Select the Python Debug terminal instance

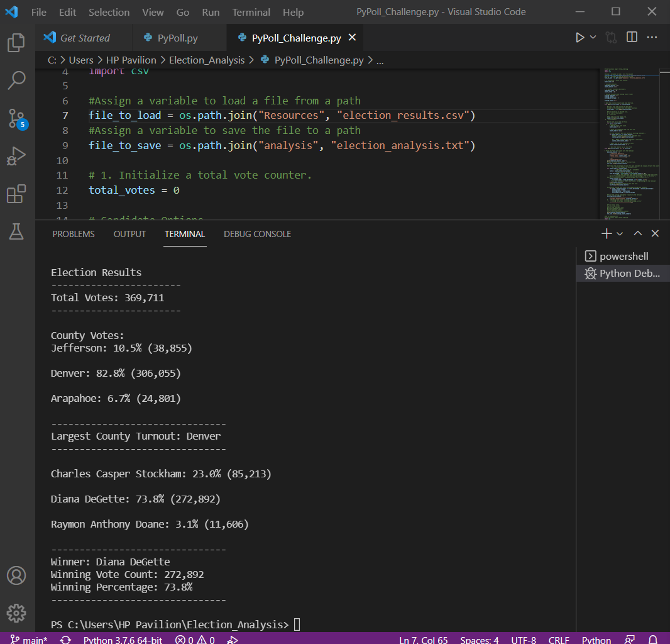pyautogui.click(x=623, y=273)
